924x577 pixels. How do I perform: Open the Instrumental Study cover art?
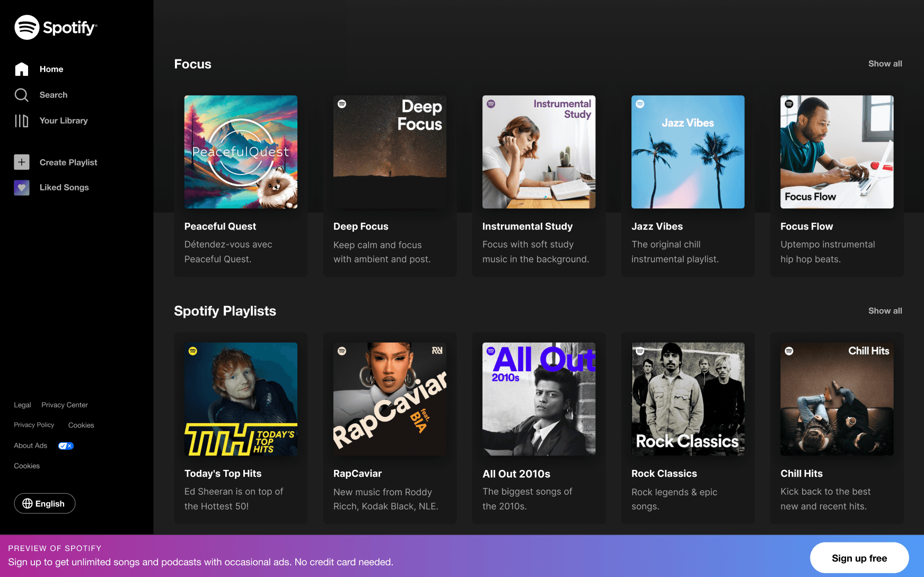click(539, 152)
